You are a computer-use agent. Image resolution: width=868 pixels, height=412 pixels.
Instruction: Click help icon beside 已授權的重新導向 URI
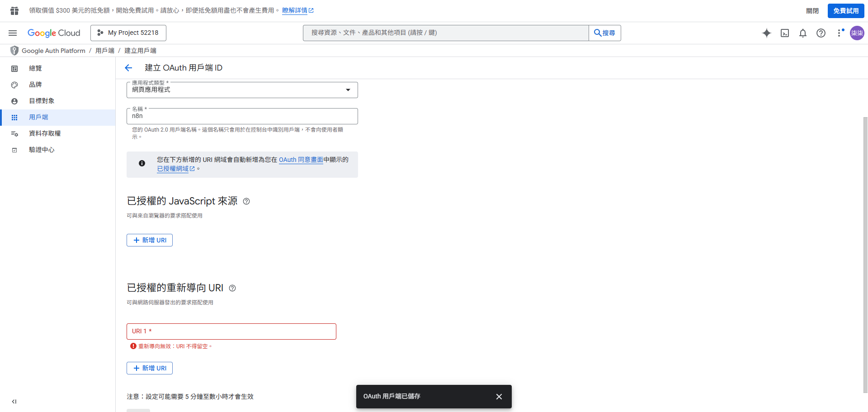click(232, 288)
